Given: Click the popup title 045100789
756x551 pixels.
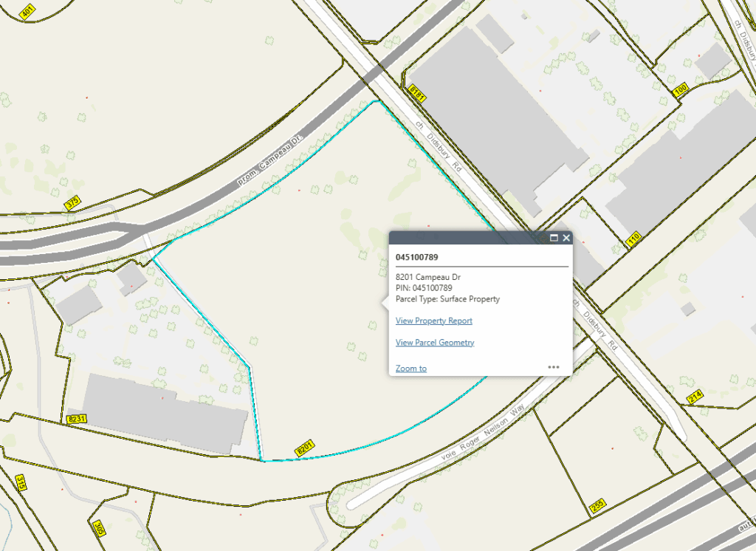Looking at the screenshot, I should (x=417, y=257).
